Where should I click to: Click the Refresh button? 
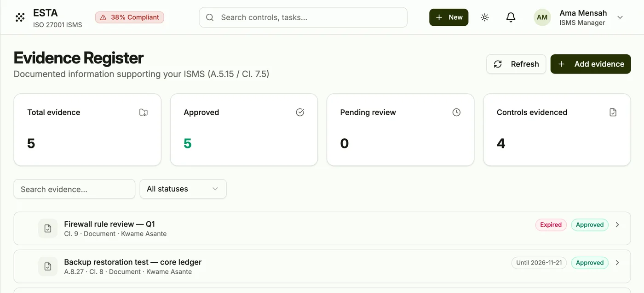coord(516,64)
